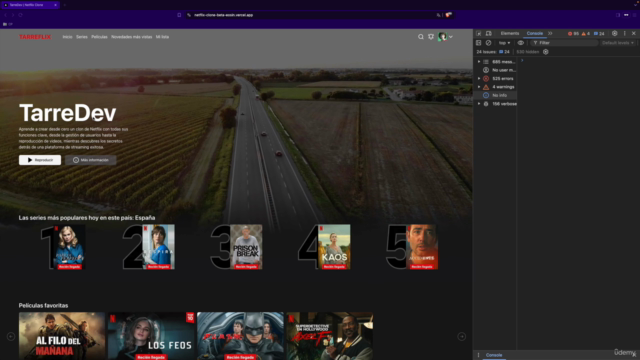
Task: Click the carousel next arrow
Action: (x=462, y=336)
